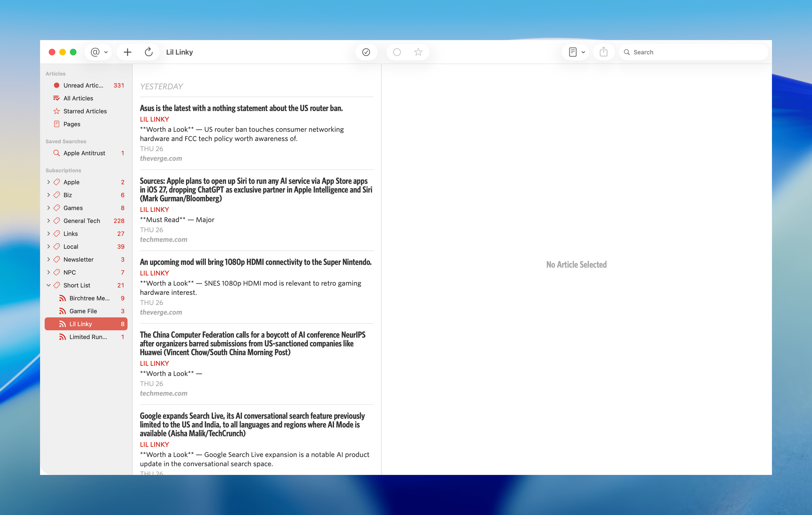
Task: Select All Articles in sidebar
Action: (86, 98)
